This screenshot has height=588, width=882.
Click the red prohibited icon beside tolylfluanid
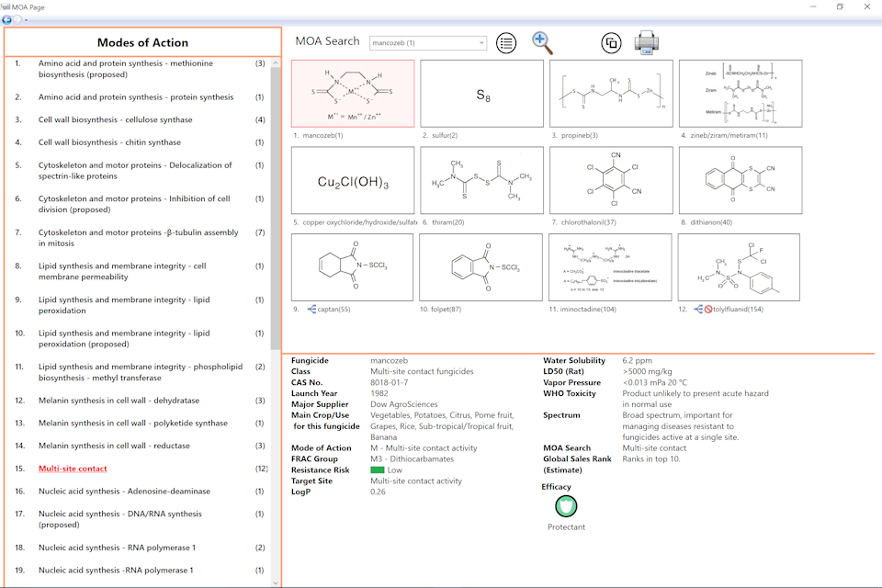coord(710,310)
